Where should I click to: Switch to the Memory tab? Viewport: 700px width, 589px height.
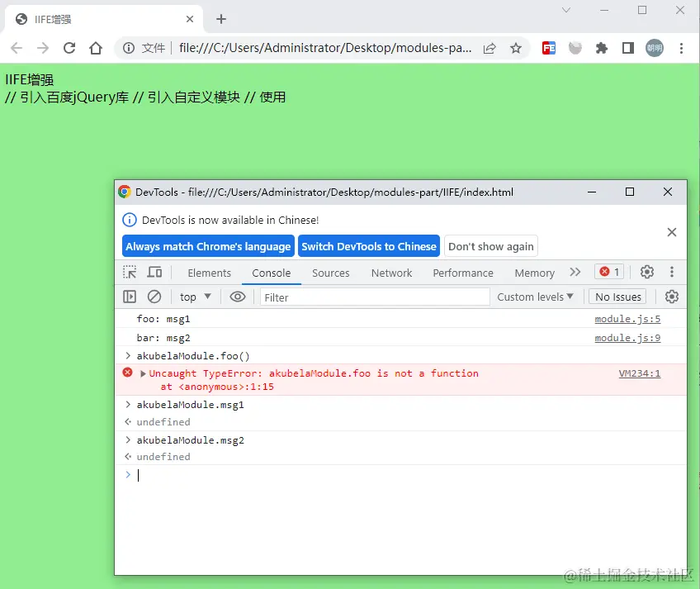[534, 273]
